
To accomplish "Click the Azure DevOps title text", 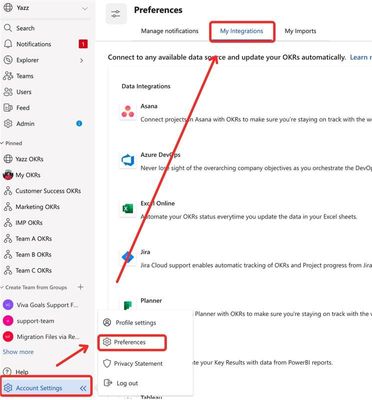I will [160, 155].
